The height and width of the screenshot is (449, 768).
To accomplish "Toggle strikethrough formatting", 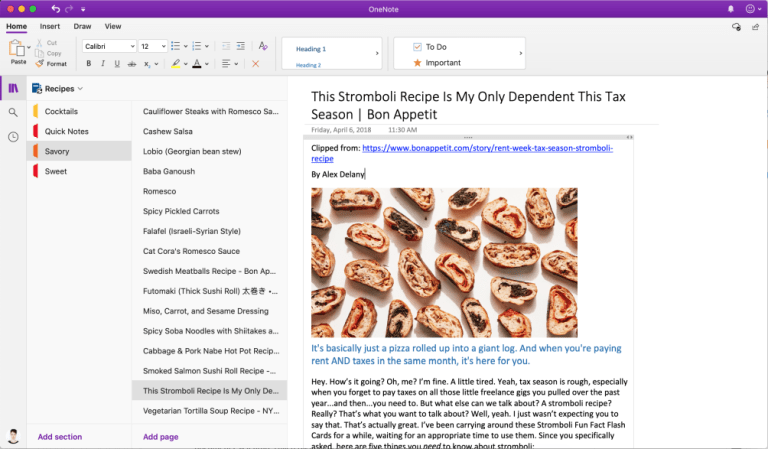I will (x=132, y=64).
